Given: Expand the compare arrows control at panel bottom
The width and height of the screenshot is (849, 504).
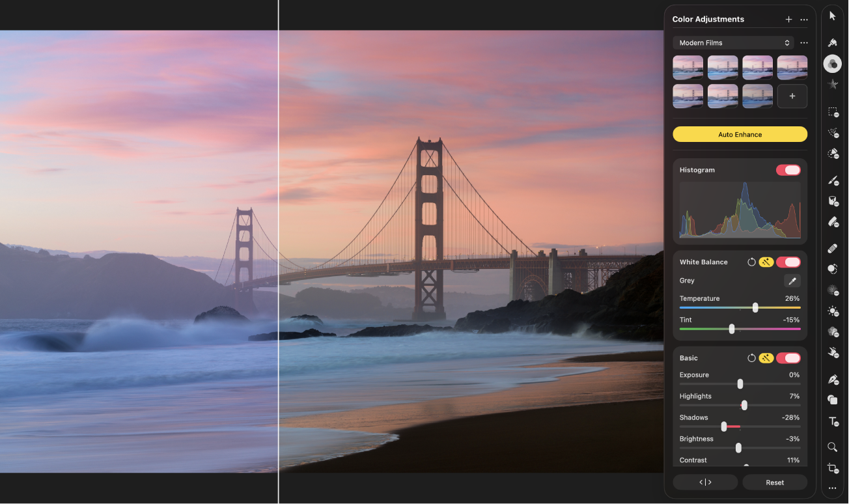Looking at the screenshot, I should [705, 482].
